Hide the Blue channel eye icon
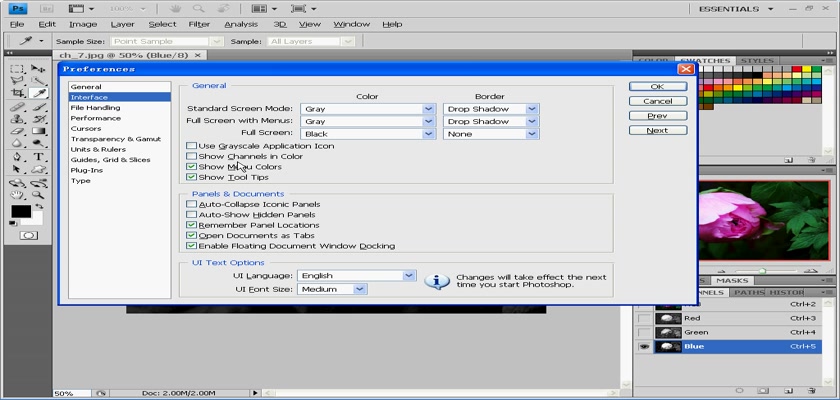840x400 pixels. coord(644,346)
